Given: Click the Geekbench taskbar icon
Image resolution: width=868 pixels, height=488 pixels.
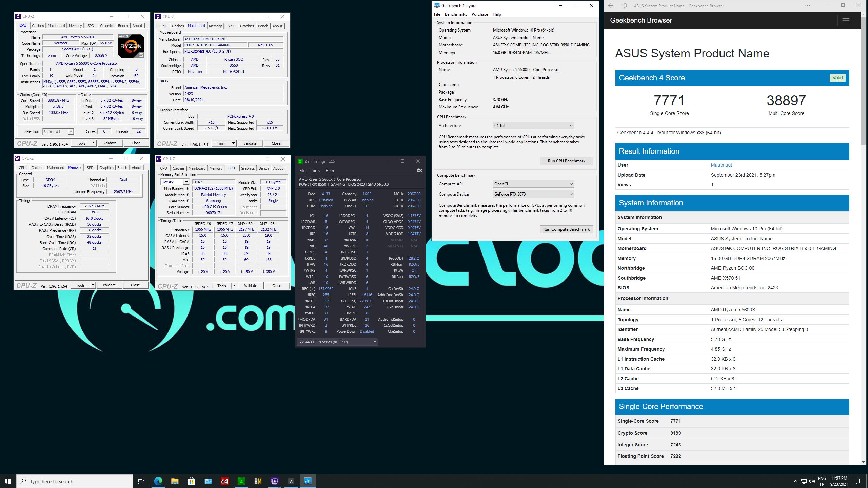Looking at the screenshot, I should click(x=308, y=481).
